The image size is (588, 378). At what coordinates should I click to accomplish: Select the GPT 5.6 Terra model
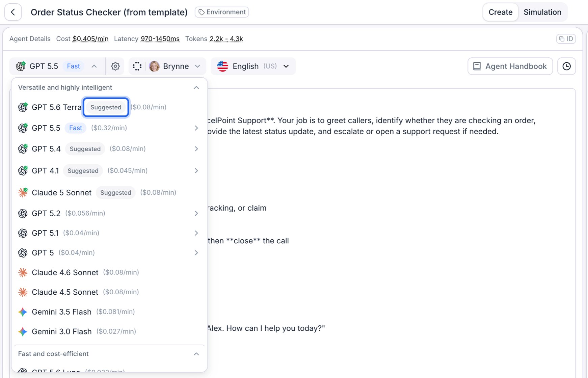point(109,107)
